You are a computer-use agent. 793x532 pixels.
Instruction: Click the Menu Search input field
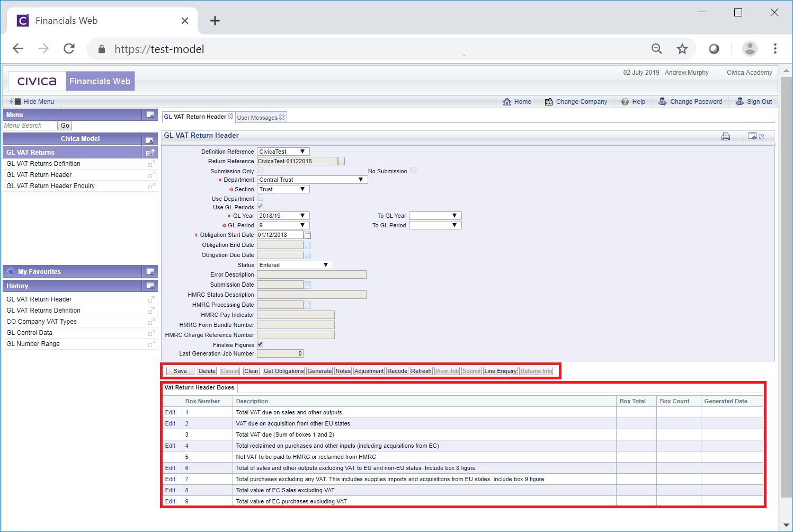30,126
